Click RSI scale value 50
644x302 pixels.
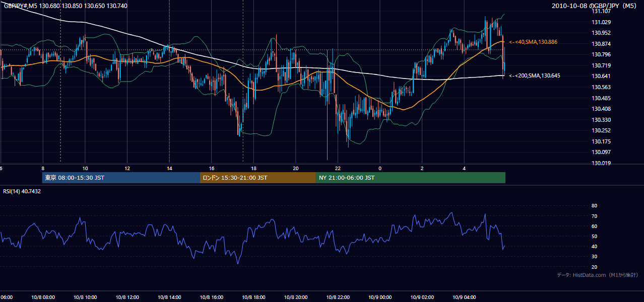(x=594, y=237)
